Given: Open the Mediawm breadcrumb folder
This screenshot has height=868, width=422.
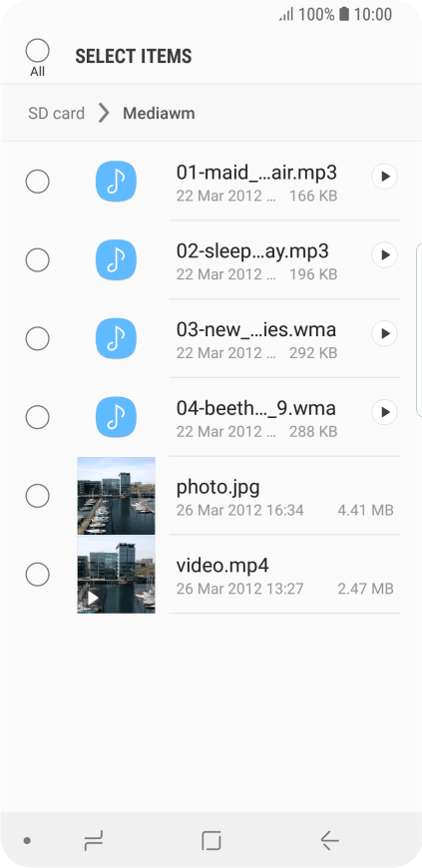Looking at the screenshot, I should click(x=159, y=114).
